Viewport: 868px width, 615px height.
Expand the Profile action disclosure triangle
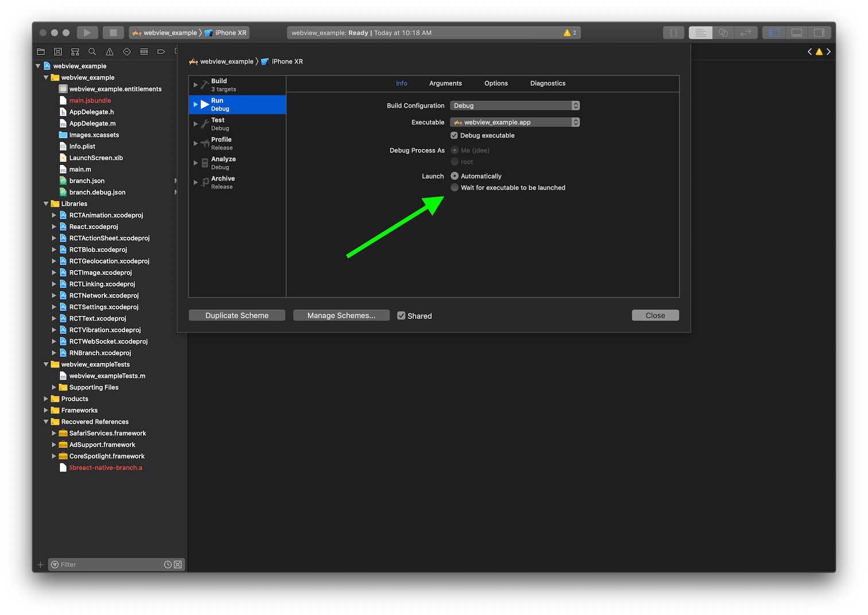point(196,143)
